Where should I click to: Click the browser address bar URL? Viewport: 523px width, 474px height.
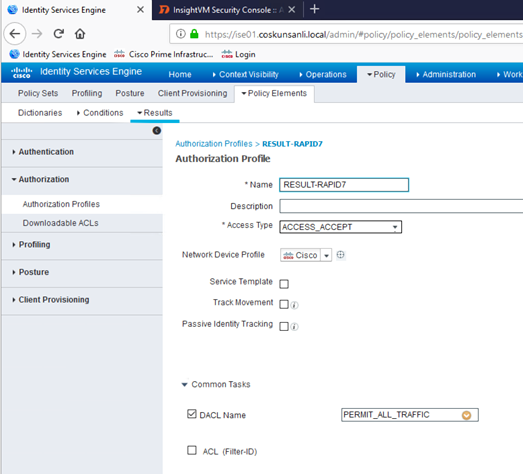364,34
